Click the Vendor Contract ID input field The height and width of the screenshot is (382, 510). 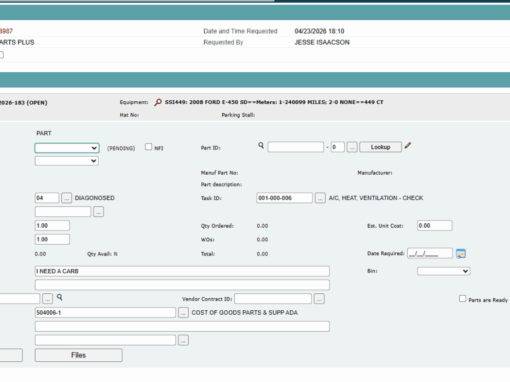pyautogui.click(x=273, y=299)
